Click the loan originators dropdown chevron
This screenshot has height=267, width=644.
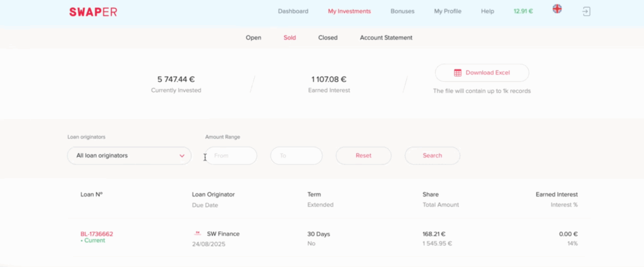coord(182,156)
